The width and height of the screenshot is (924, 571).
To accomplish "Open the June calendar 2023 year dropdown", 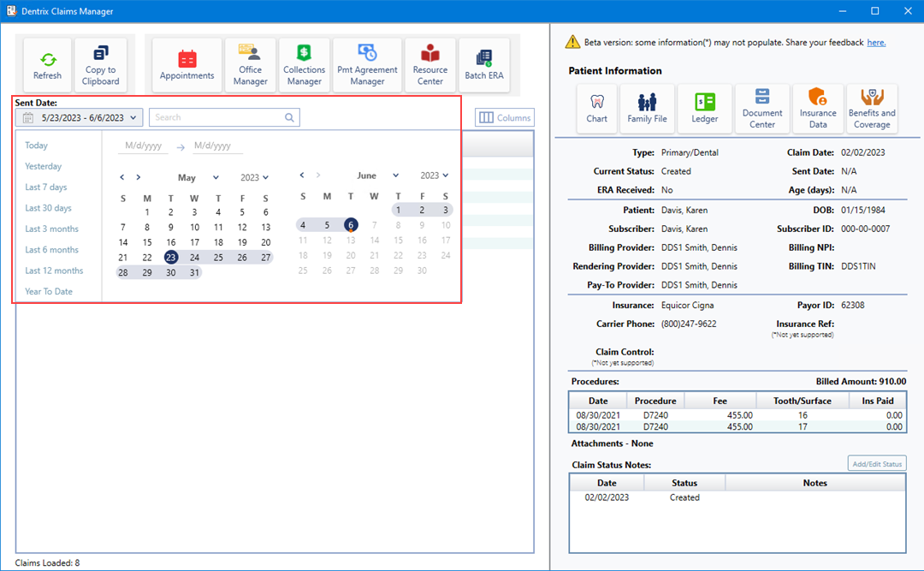I will point(435,175).
